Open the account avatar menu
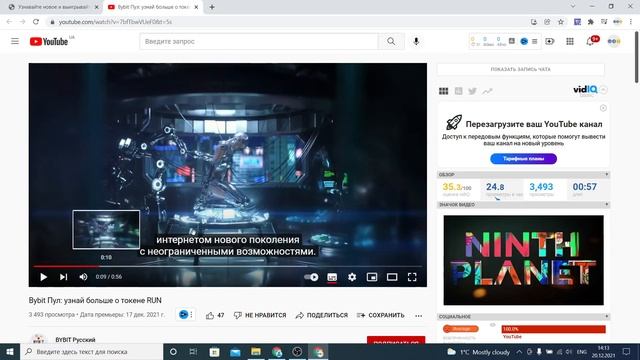Viewport: 640px width, 360px height. point(614,41)
